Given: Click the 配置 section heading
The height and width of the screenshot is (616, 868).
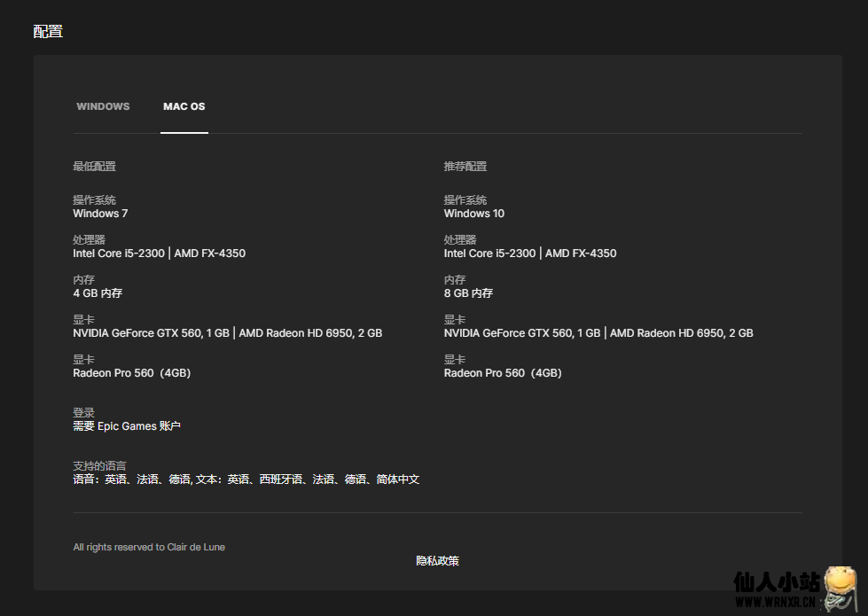Looking at the screenshot, I should (x=48, y=32).
